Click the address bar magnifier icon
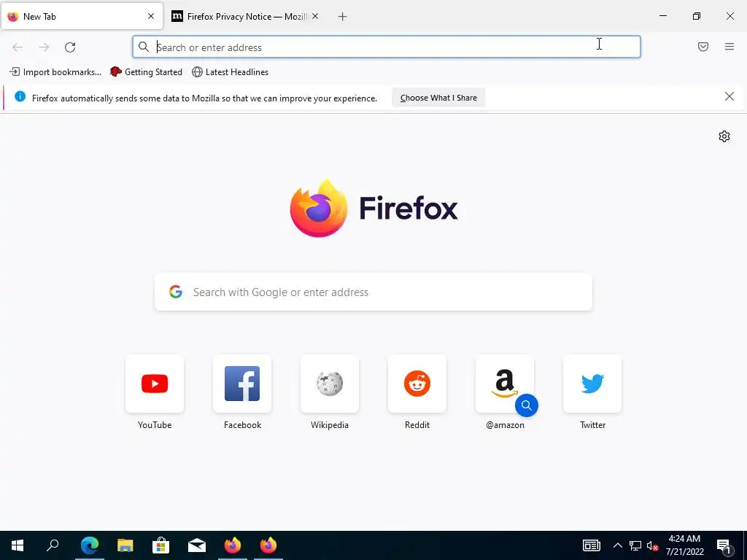The image size is (747, 560). (144, 47)
